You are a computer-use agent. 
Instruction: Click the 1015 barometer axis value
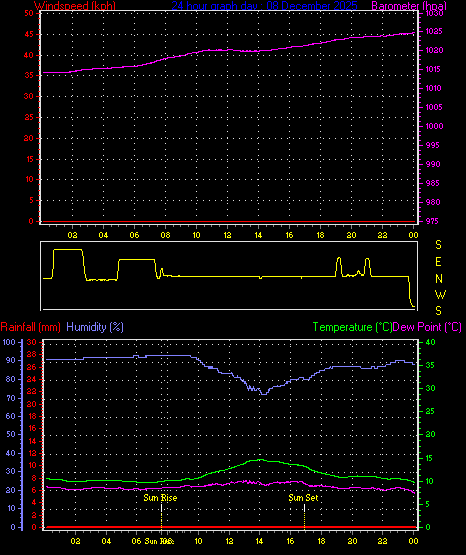[x=433, y=69]
